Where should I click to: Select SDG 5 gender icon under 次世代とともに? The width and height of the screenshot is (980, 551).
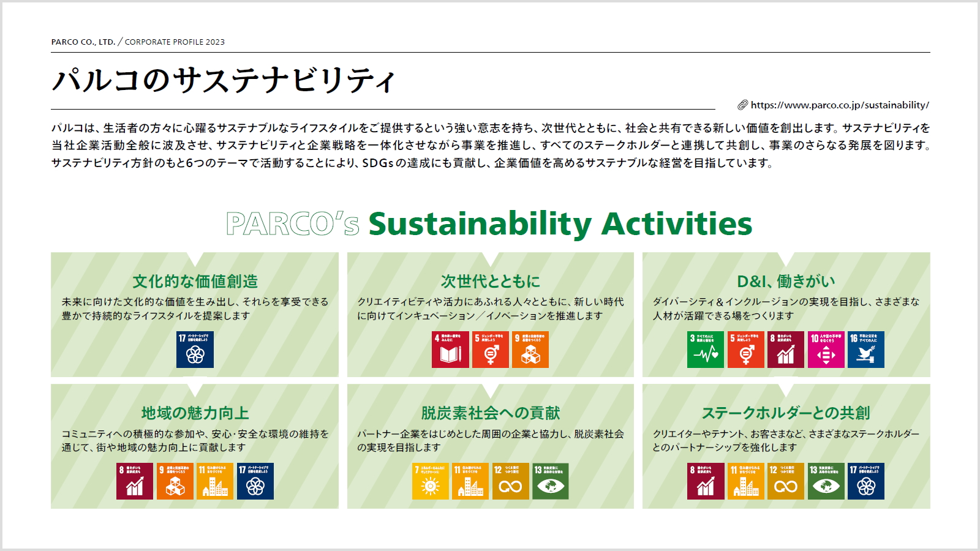pos(491,350)
